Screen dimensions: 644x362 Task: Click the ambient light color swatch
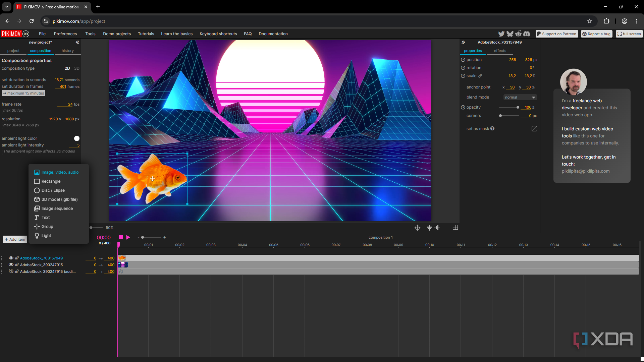77,138
